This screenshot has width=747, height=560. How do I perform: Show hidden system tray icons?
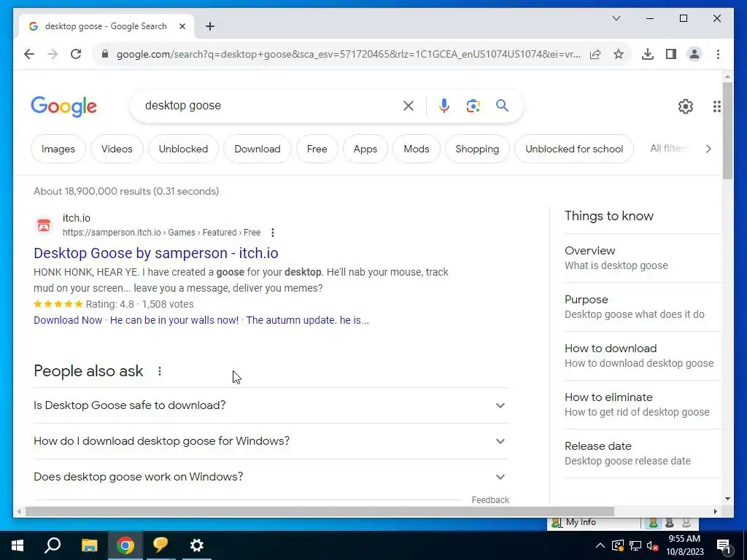[600, 545]
